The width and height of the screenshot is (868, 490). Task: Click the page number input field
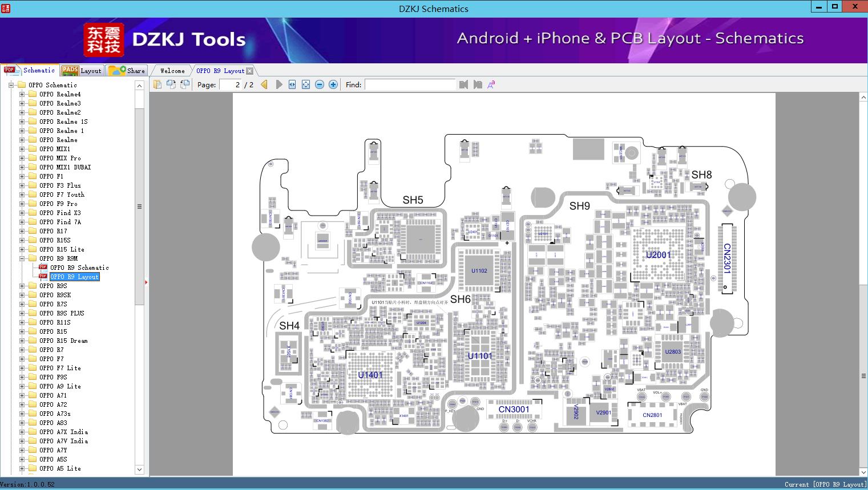click(230, 84)
